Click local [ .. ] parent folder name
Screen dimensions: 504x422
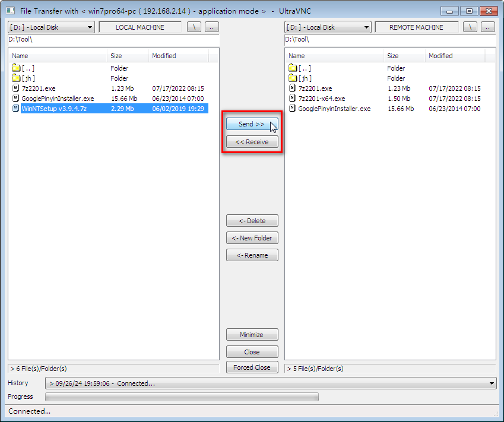tap(28, 68)
